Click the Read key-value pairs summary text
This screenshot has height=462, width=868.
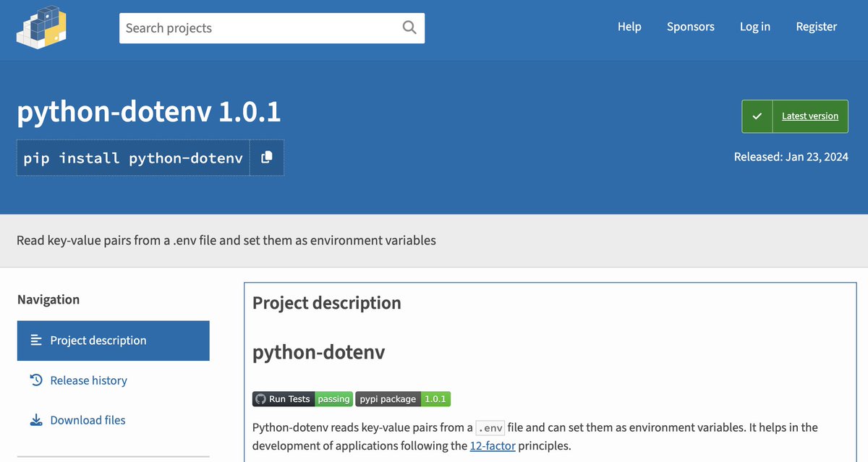(226, 240)
